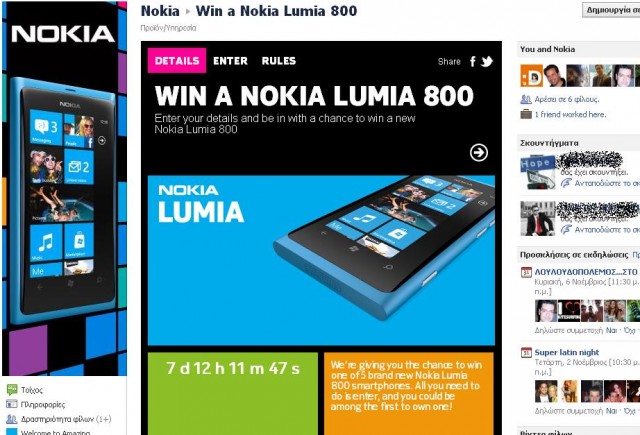Open the Πληροφορίες info icon

point(12,404)
